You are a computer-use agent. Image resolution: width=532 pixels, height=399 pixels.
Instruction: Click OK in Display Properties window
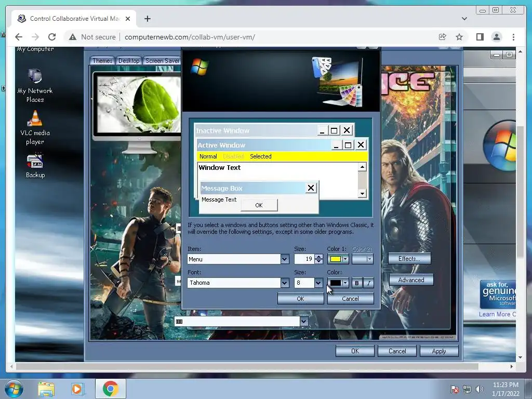355,351
